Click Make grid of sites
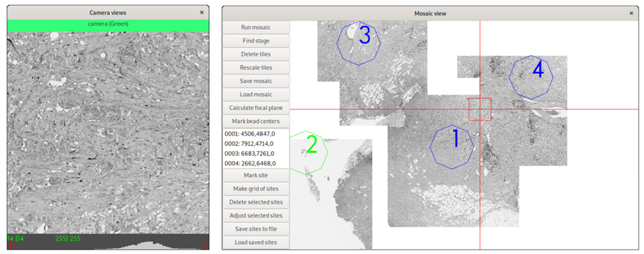The image size is (644, 254). point(256,189)
